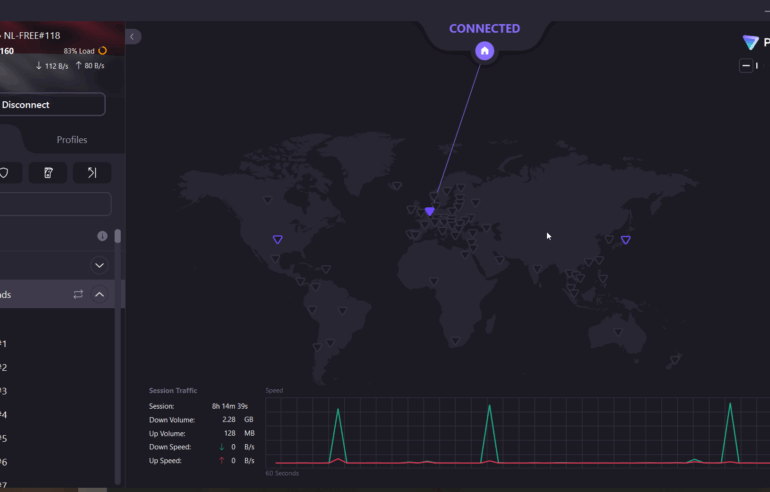The height and width of the screenshot is (492, 770).
Task: Select the Canada map marker
Action: tap(268, 200)
